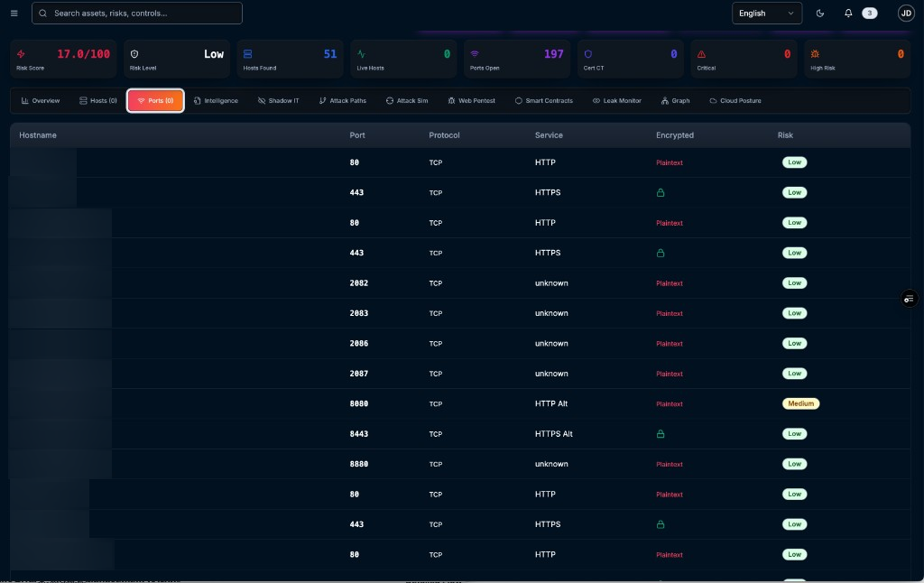Open the English language dropdown
924x583 pixels.
[767, 13]
